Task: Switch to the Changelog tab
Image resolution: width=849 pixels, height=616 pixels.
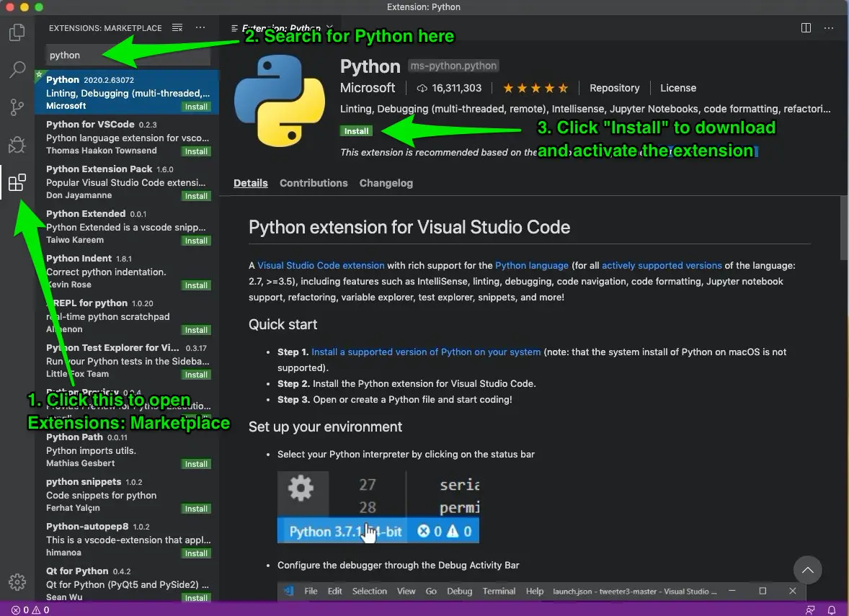Action: [x=386, y=183]
